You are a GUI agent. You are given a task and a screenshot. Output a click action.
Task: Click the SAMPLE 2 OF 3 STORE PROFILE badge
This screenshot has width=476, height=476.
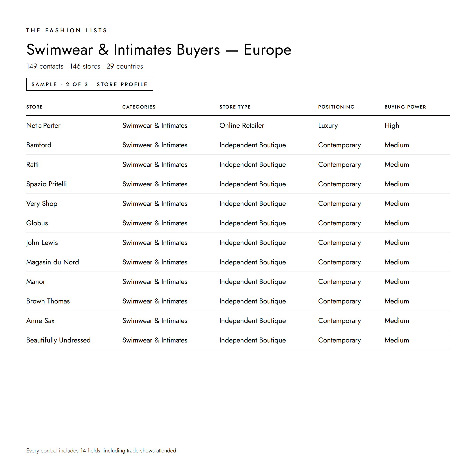pyautogui.click(x=89, y=84)
